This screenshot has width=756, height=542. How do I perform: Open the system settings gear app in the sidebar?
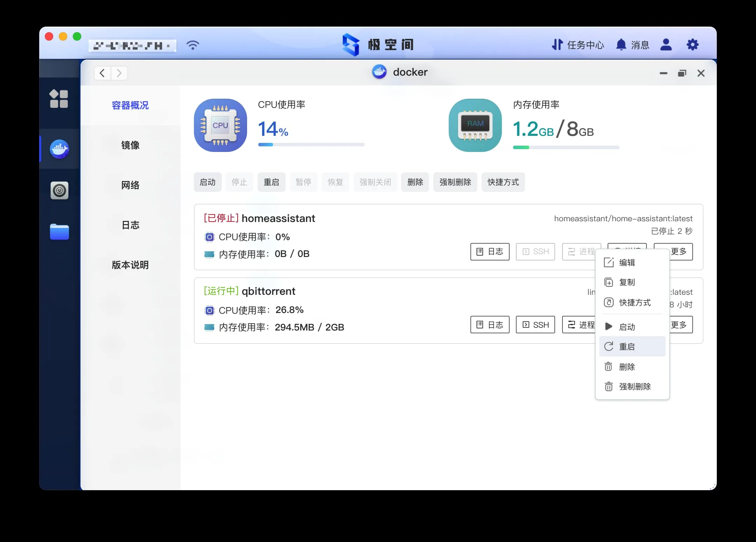(59, 190)
